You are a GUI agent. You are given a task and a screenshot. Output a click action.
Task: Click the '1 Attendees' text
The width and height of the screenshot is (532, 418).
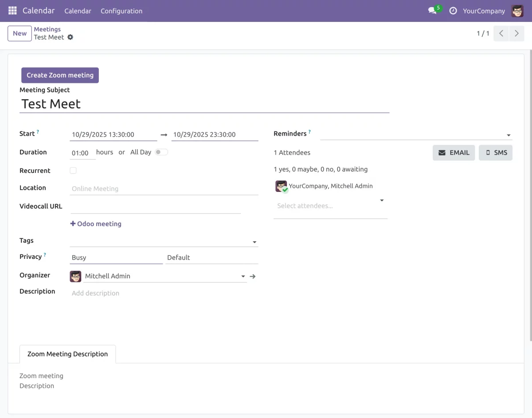pyautogui.click(x=292, y=152)
